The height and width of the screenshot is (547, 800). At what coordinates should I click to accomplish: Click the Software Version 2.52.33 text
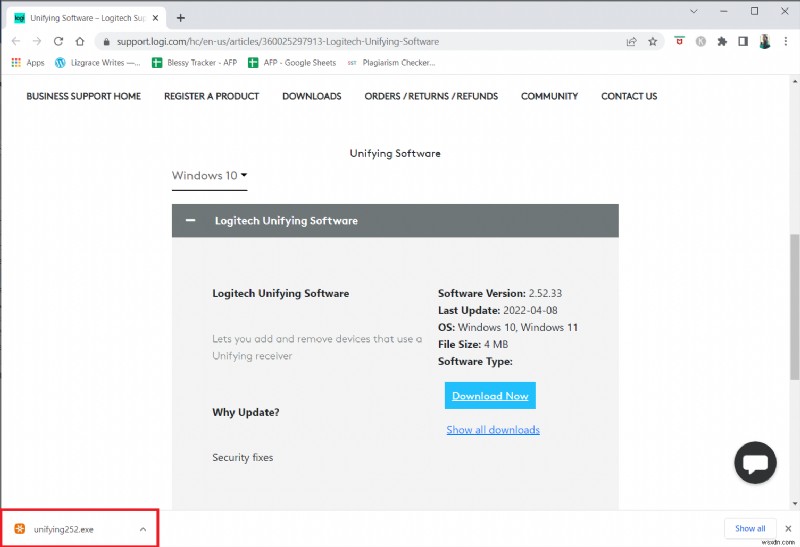tap(499, 293)
